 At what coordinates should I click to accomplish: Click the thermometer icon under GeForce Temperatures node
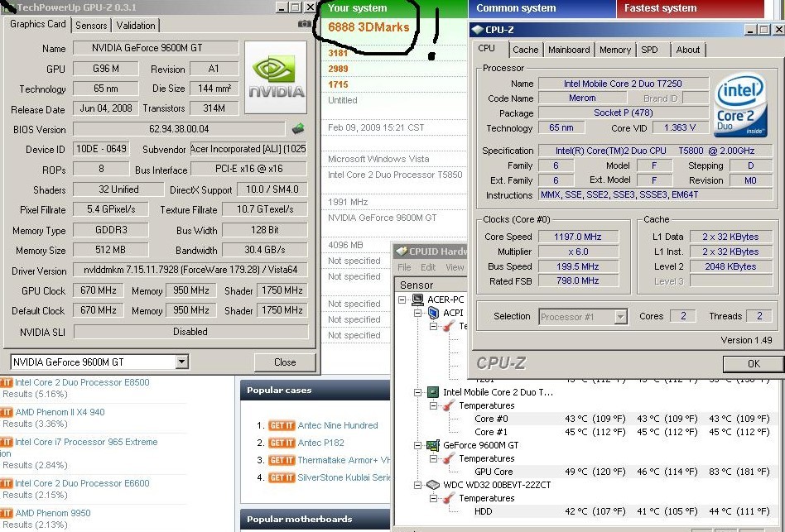click(x=449, y=458)
